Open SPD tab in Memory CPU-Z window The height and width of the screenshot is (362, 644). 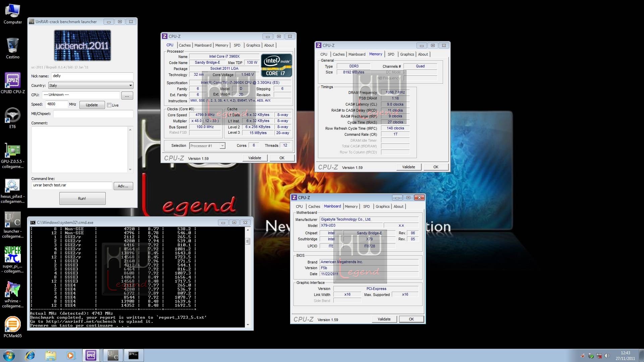pos(391,54)
